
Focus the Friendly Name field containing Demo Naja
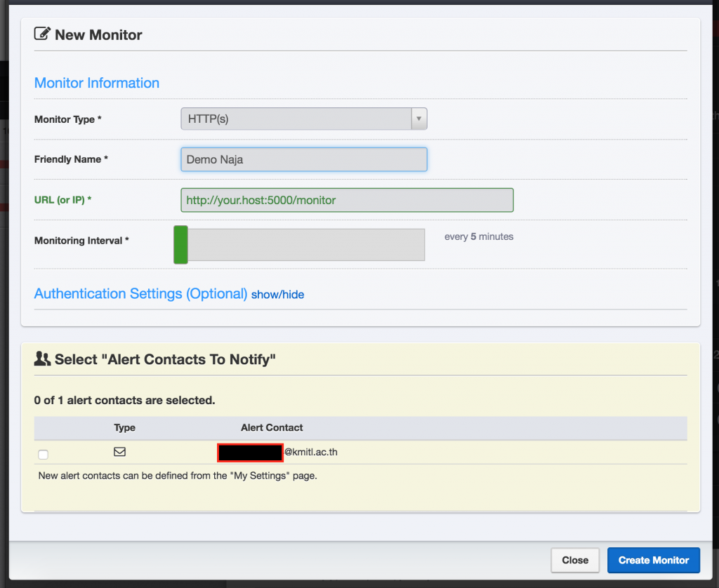click(303, 159)
